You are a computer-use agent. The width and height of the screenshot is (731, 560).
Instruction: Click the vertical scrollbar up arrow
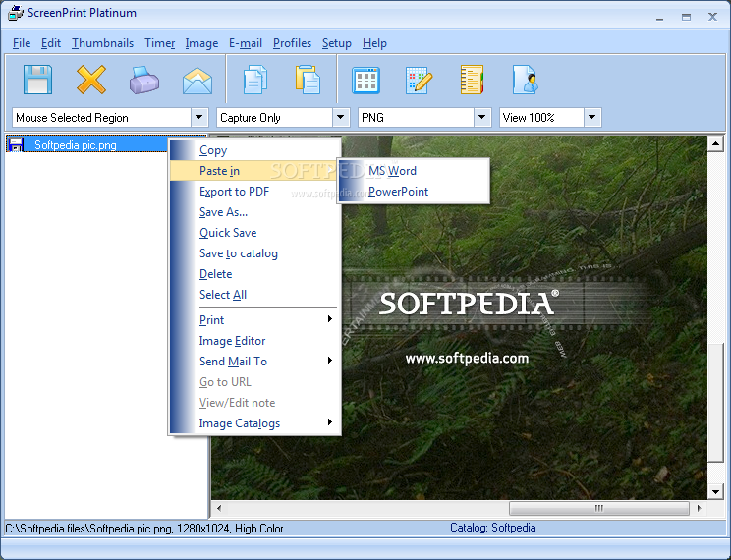click(715, 143)
